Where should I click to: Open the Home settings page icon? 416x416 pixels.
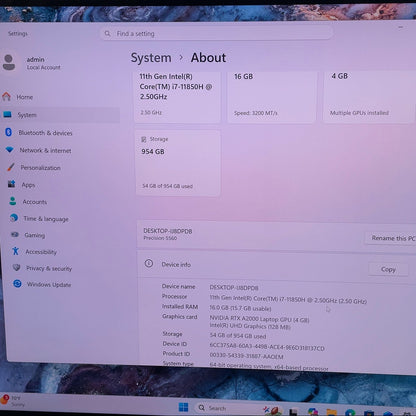pos(6,97)
